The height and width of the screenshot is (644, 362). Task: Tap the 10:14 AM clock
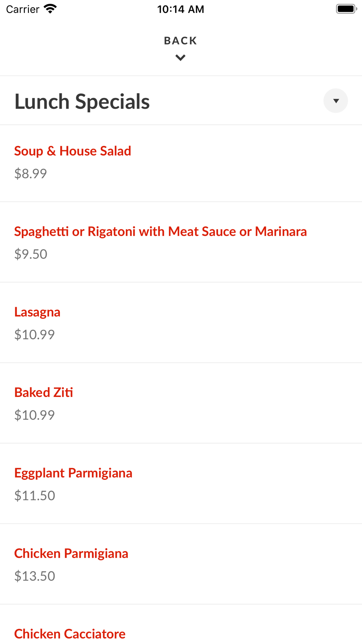tap(181, 9)
